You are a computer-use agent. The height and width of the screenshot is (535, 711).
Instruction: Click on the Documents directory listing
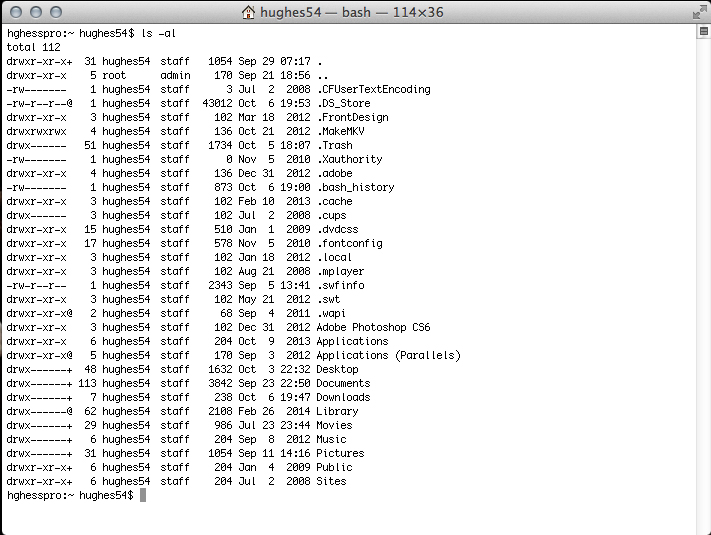[343, 383]
